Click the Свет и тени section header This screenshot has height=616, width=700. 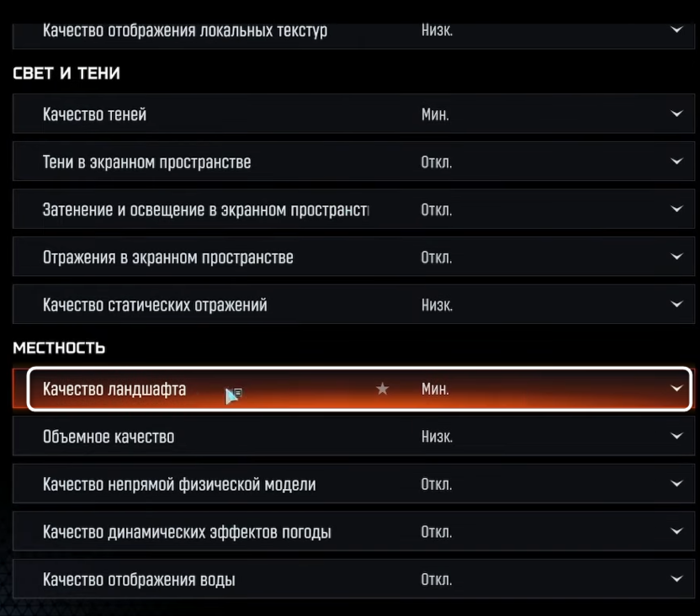click(x=66, y=74)
